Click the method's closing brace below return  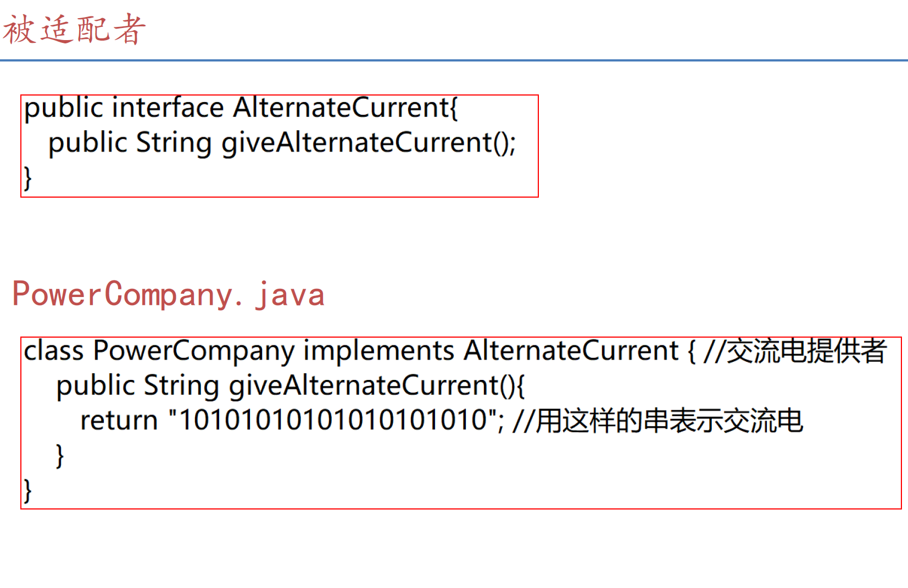60,456
